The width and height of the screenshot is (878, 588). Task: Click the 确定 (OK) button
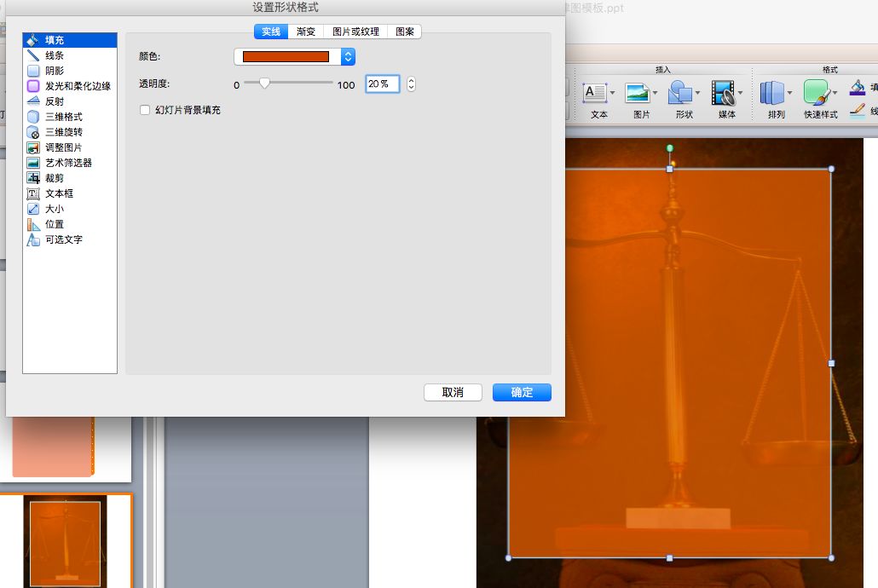point(522,392)
